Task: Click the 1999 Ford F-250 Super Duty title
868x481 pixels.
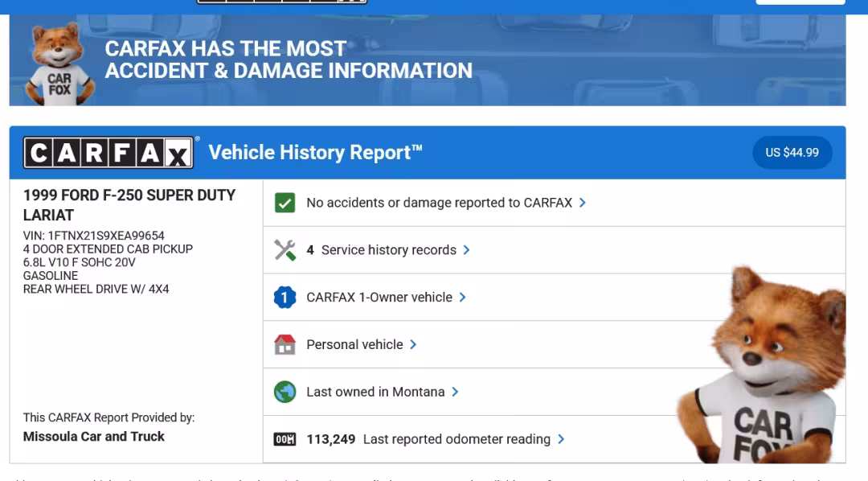Action: click(129, 205)
